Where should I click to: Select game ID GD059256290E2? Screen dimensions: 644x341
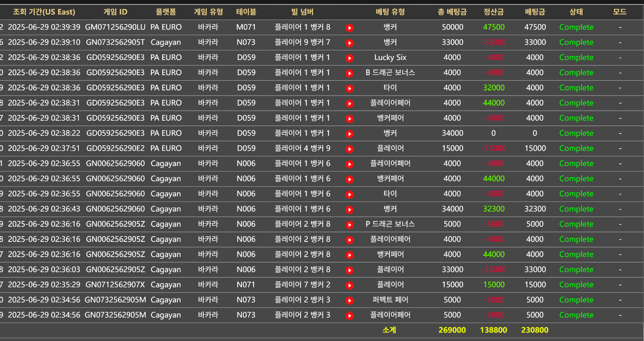coord(115,148)
